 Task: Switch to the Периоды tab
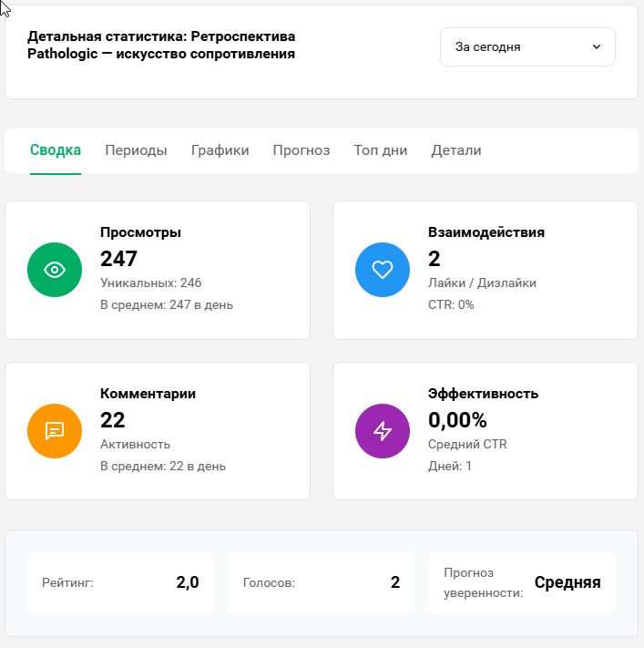point(136,150)
